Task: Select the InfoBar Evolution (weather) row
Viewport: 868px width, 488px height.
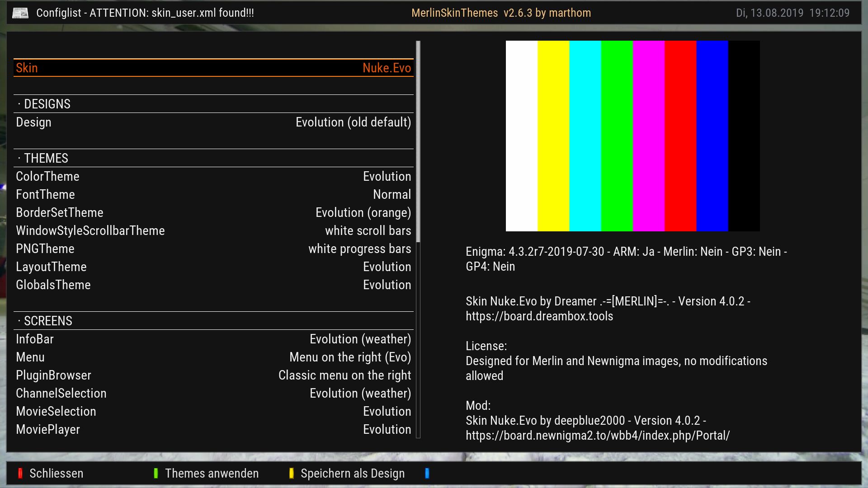Action: tap(213, 339)
